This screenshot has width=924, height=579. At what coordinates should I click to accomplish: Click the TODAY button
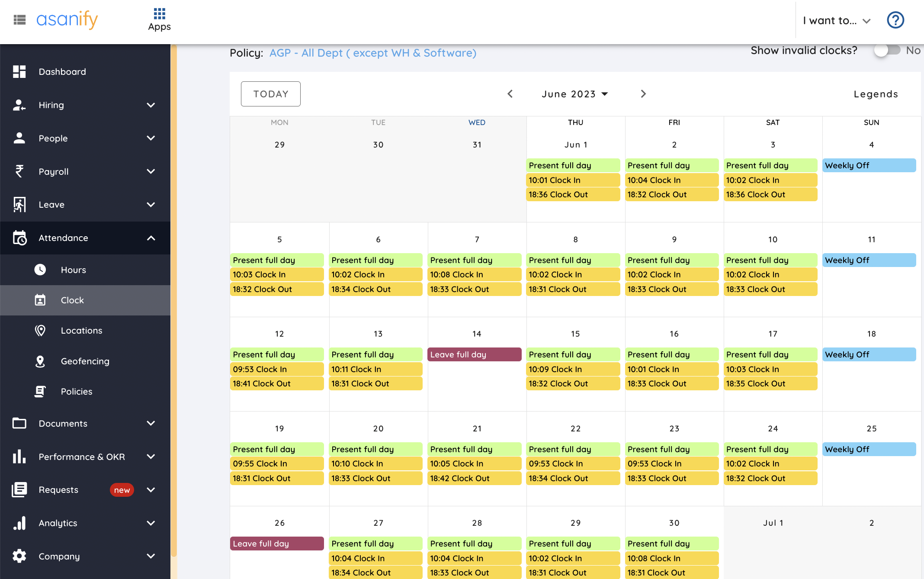(x=270, y=94)
